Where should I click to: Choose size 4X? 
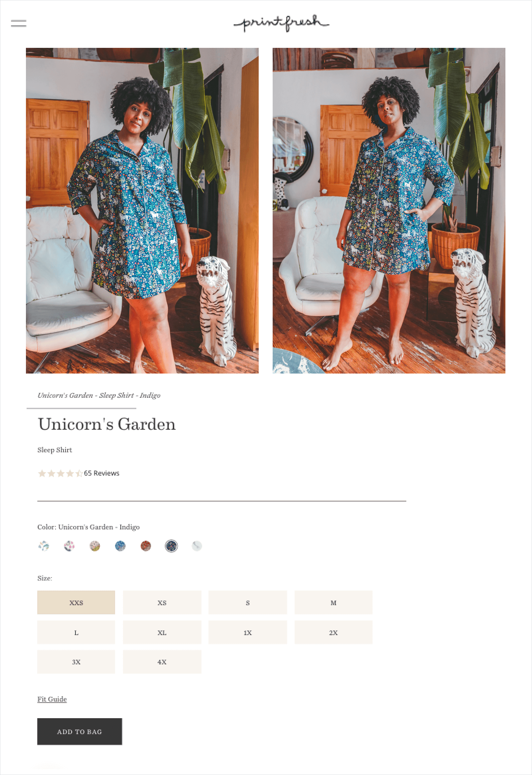(162, 662)
